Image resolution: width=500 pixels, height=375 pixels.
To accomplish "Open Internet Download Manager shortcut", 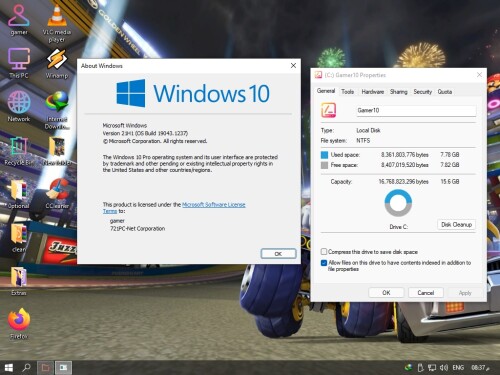I will (x=57, y=110).
